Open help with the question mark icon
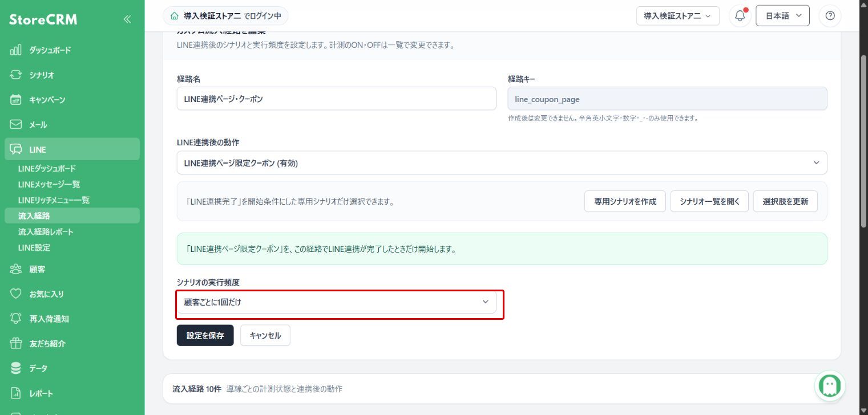 coord(830,16)
